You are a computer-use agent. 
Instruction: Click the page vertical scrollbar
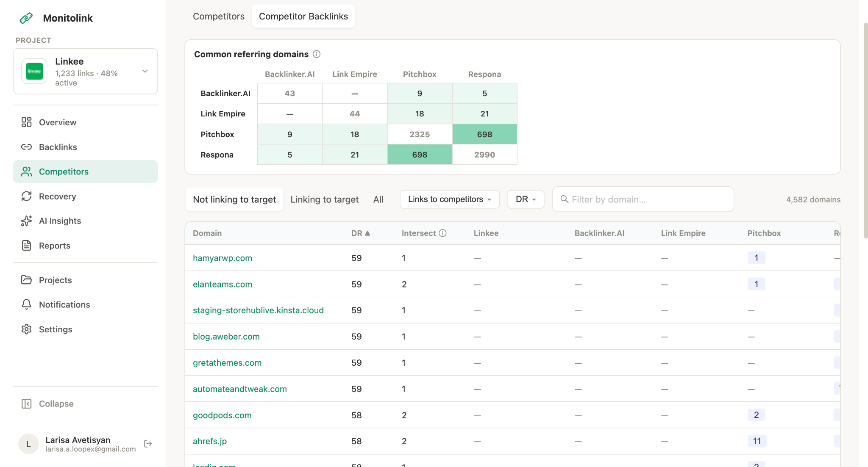865,130
